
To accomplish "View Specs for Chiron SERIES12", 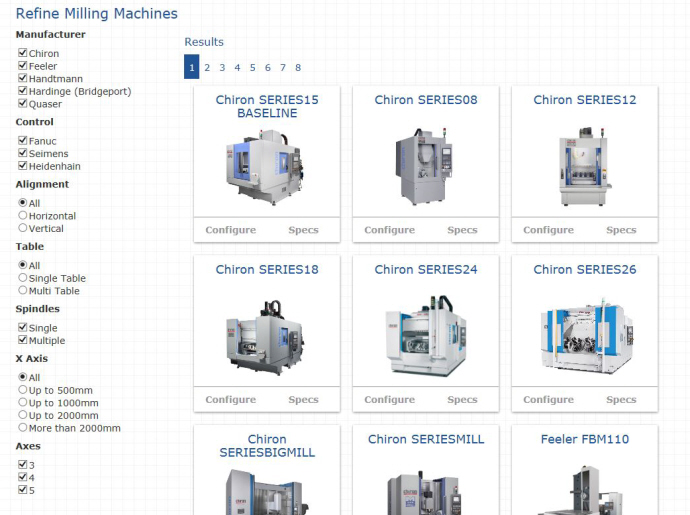I will pos(621,230).
